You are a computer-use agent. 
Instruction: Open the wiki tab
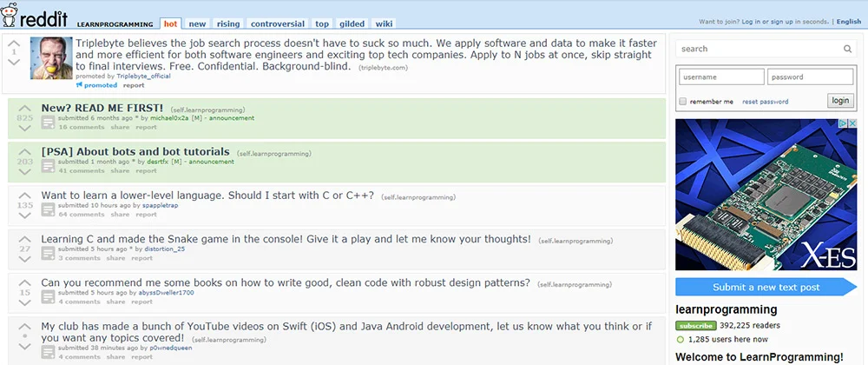[x=384, y=23]
